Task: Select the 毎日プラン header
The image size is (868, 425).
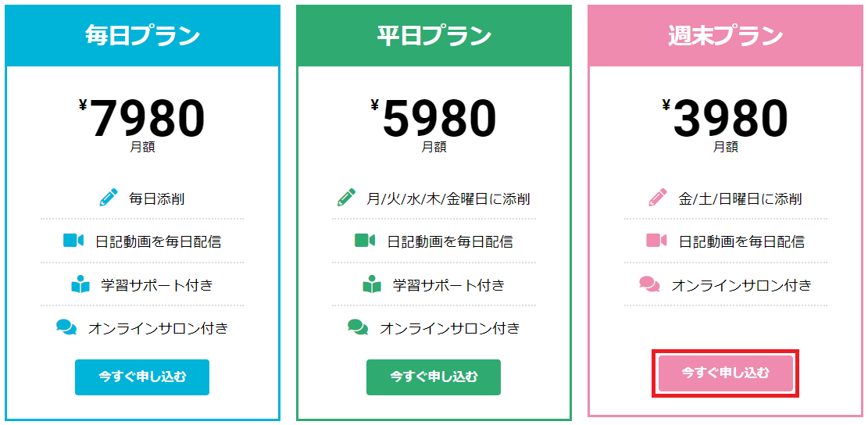Action: click(x=142, y=36)
